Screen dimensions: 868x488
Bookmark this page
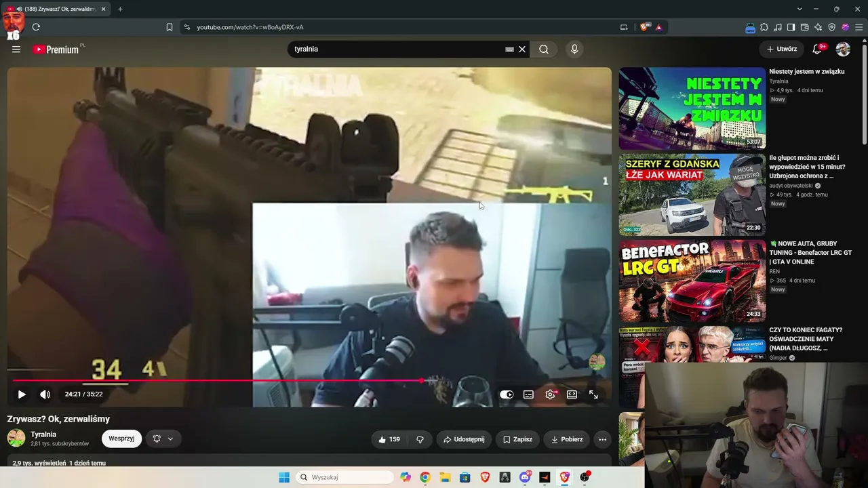click(x=170, y=27)
